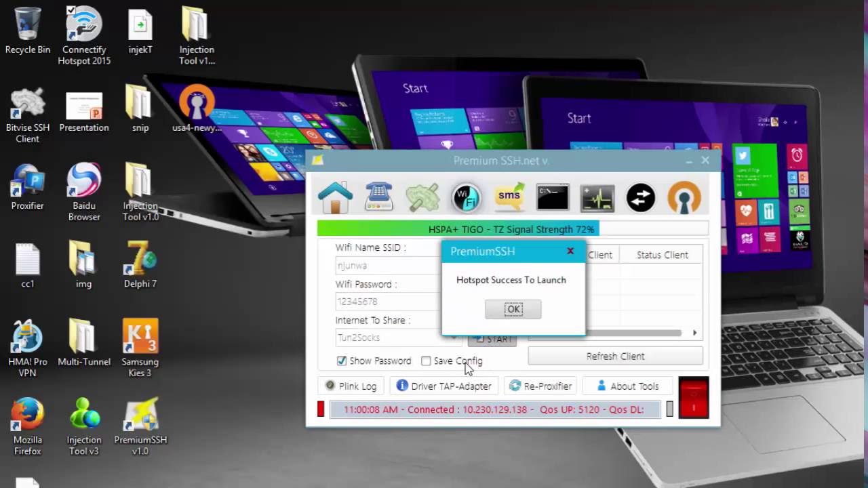Select the Delphi 7 shortcut
The image size is (868, 488).
pos(140,264)
